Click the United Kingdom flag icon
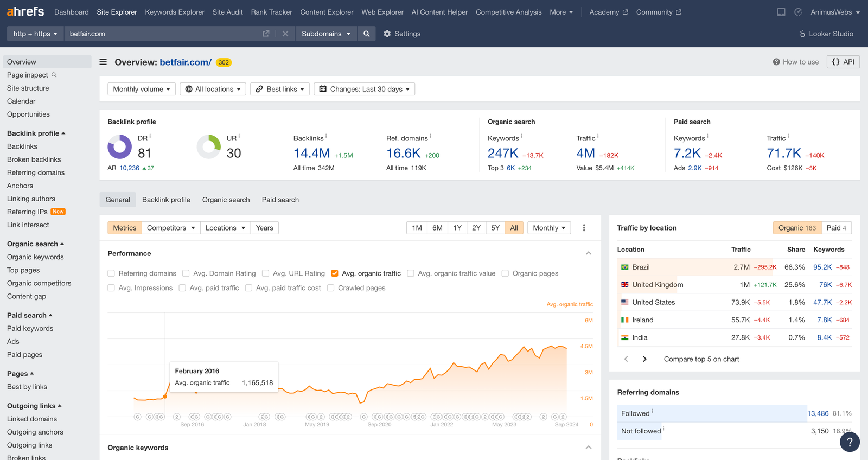 (625, 285)
